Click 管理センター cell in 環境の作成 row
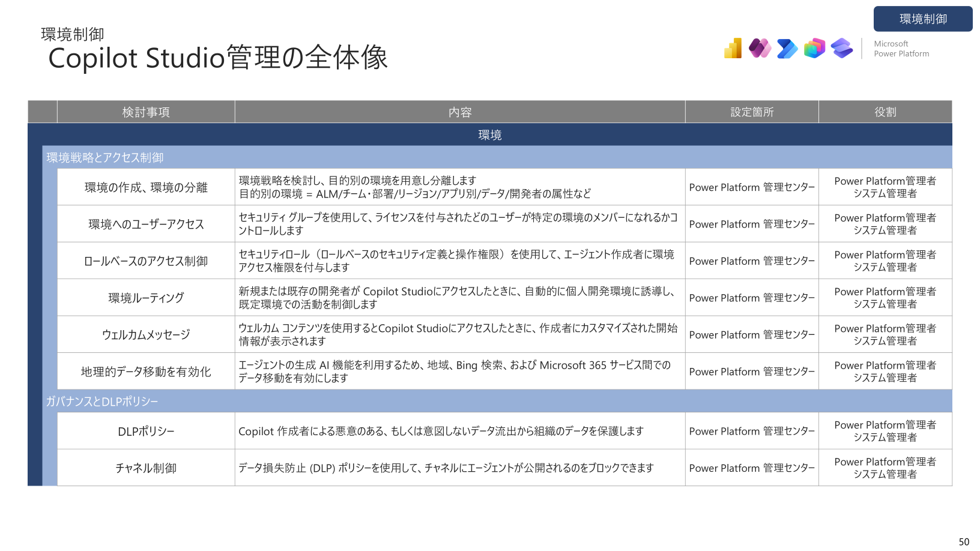 tap(752, 187)
